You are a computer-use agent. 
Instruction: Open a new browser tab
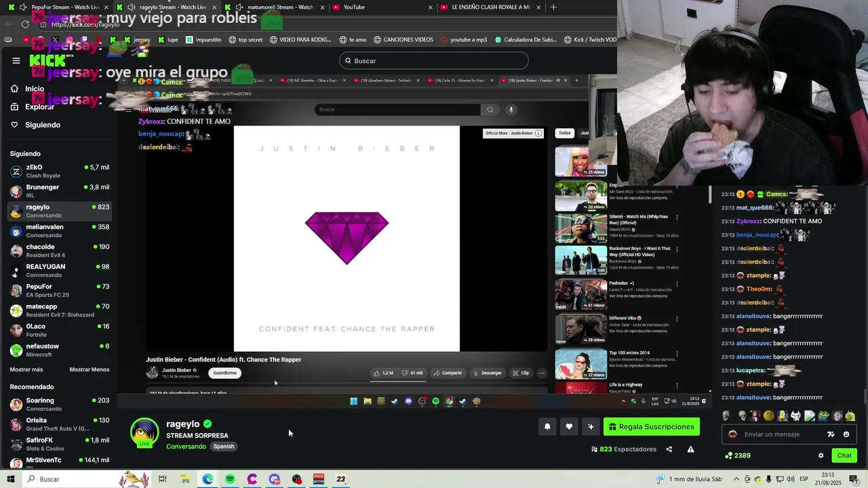(x=553, y=7)
